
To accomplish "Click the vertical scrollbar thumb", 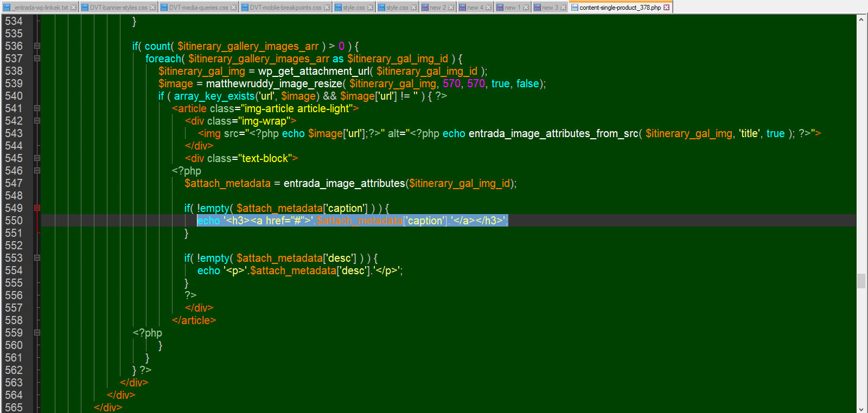I will (x=861, y=281).
